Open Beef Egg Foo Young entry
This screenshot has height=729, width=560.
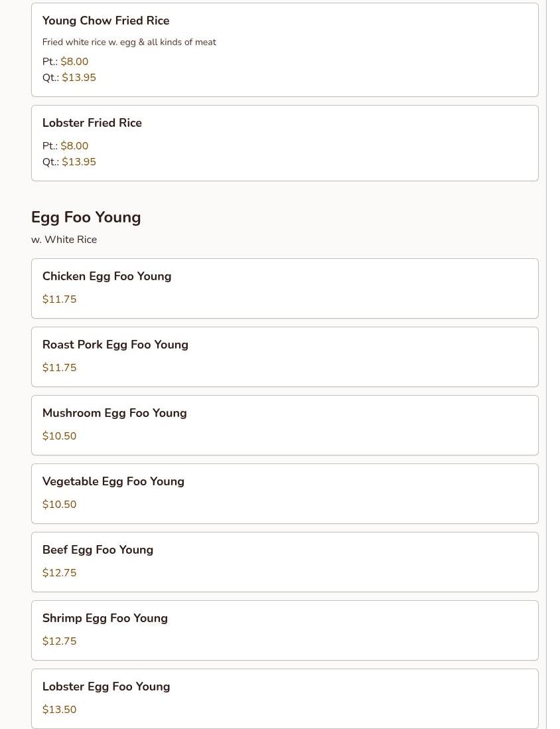98,550
